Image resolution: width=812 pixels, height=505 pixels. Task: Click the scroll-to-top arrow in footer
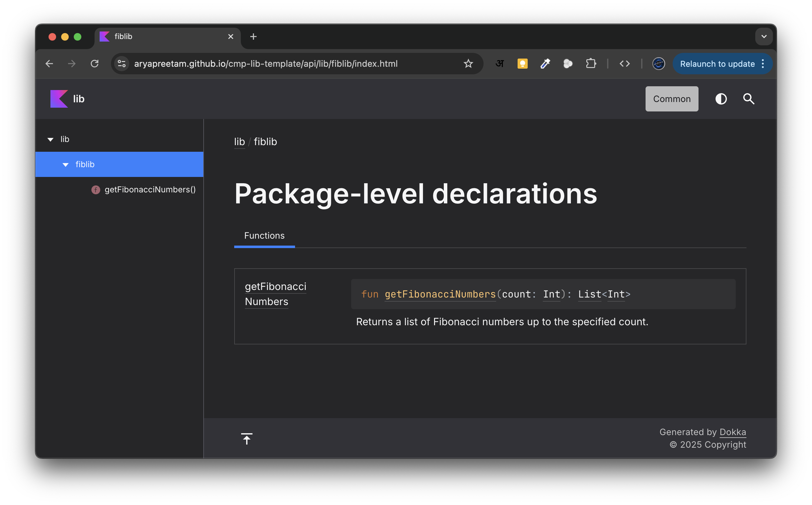[247, 439]
